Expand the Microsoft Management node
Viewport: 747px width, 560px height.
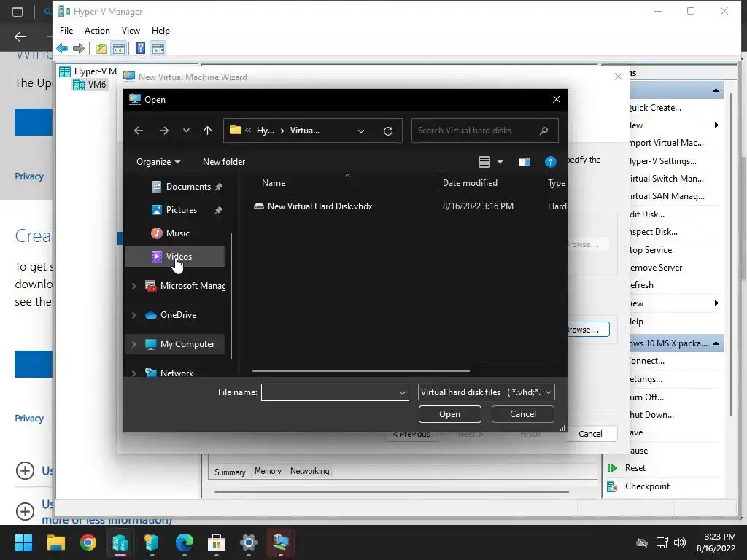[x=134, y=286]
